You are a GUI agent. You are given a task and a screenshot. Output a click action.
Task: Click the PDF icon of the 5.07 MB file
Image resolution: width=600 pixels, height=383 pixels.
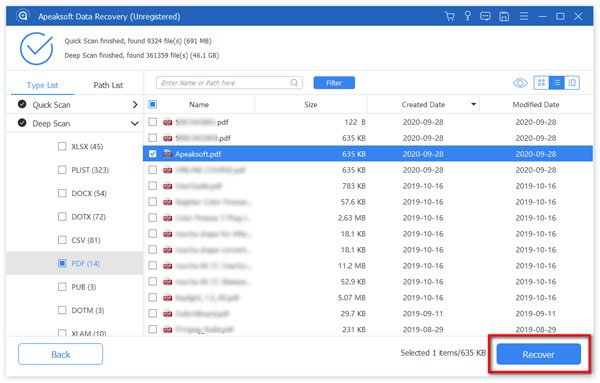tap(168, 298)
